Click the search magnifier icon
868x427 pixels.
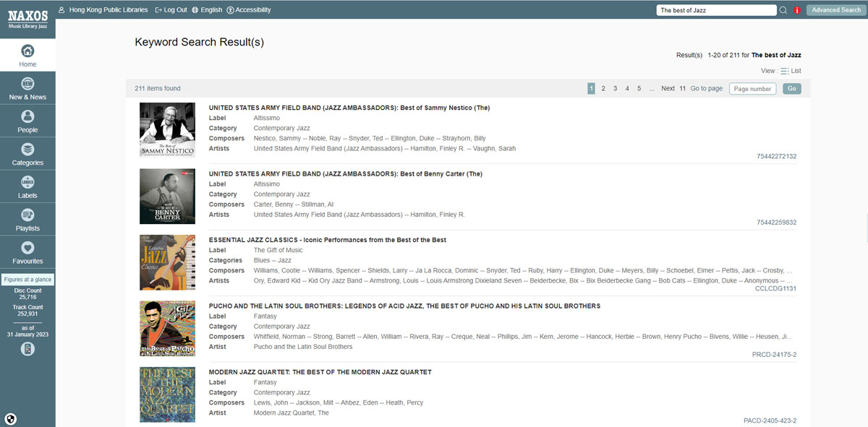tap(783, 10)
